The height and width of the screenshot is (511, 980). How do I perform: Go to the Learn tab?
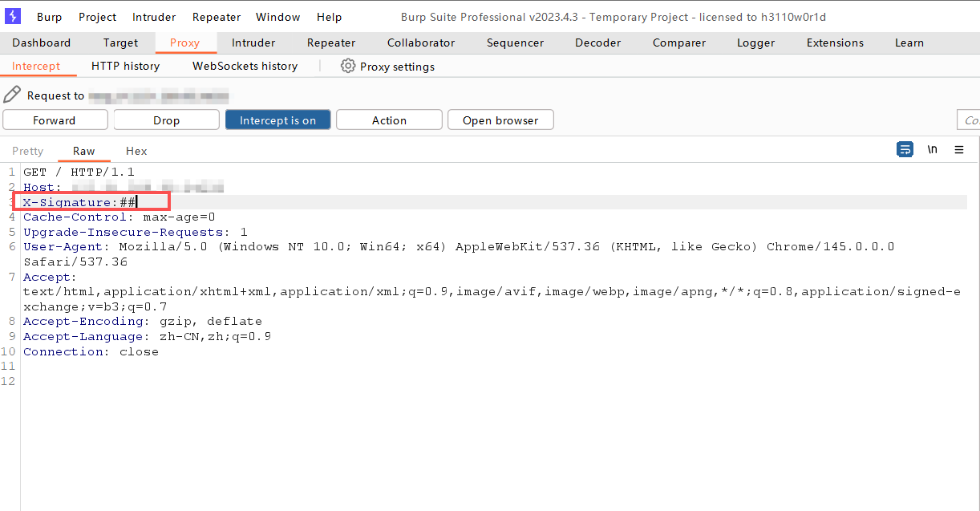click(909, 43)
